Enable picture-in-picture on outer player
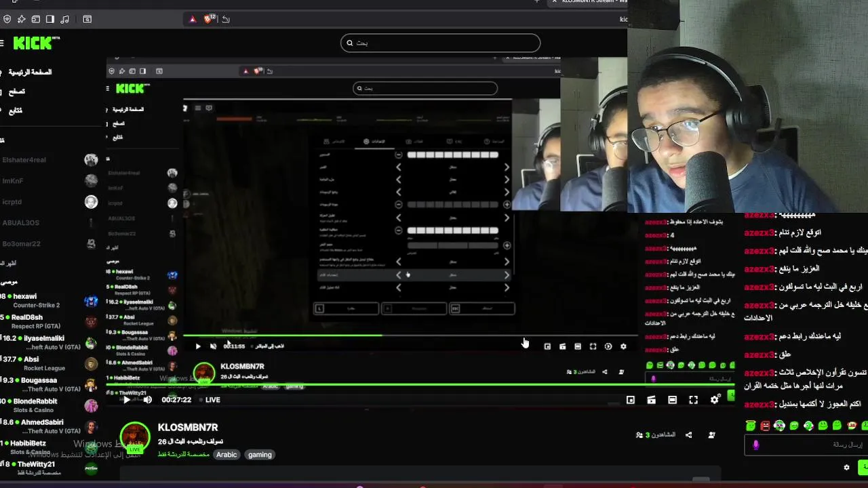The image size is (868, 488). (631, 400)
